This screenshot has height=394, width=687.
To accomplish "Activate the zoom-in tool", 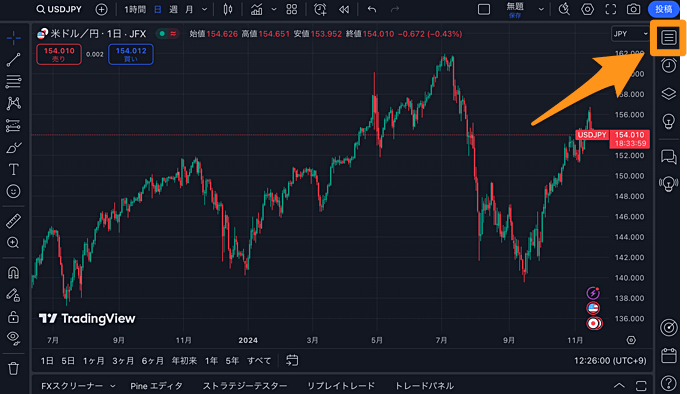I will pyautogui.click(x=14, y=243).
